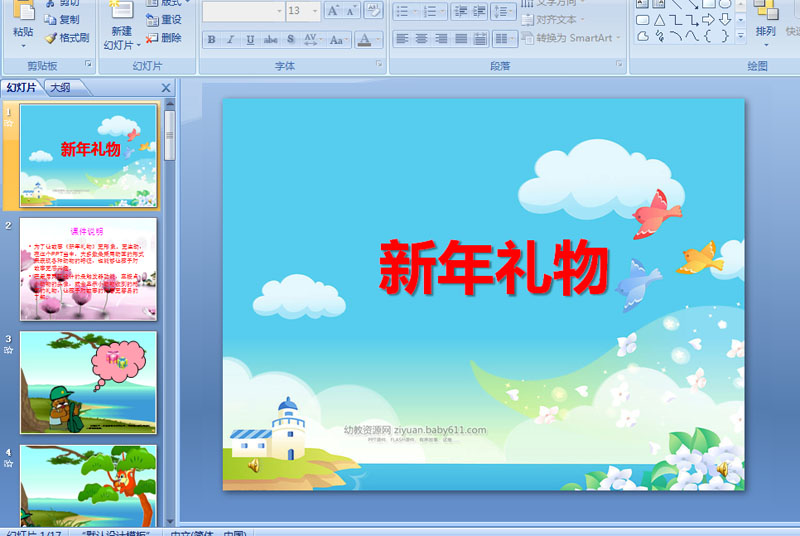This screenshot has width=800, height=536.
Task: Open the font color dropdown arrow
Action: 378,39
